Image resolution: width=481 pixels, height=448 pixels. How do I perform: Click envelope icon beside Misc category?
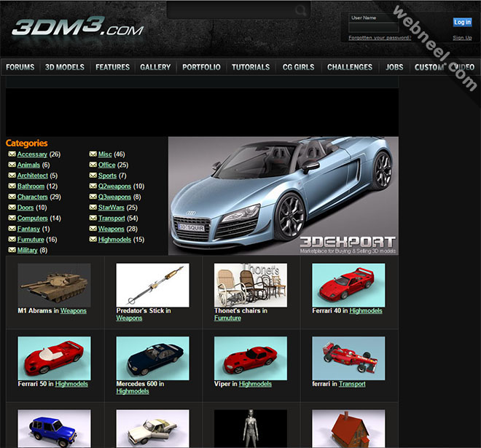[93, 154]
